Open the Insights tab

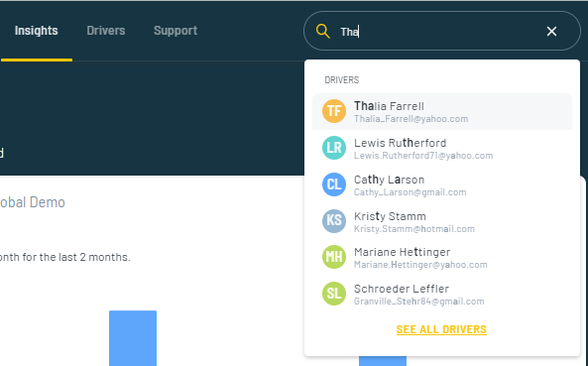coord(37,31)
